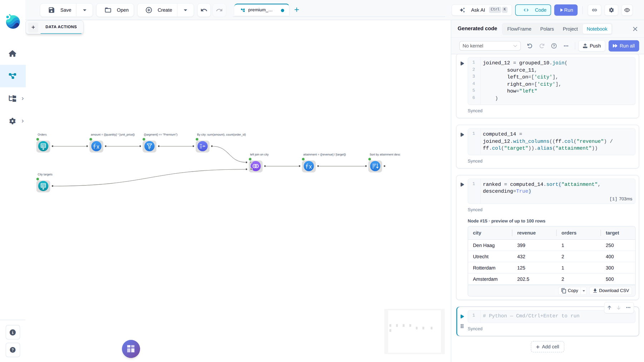Viewport: 644px width, 362px height.
Task: Add a new flow tab with plus
Action: point(297,10)
